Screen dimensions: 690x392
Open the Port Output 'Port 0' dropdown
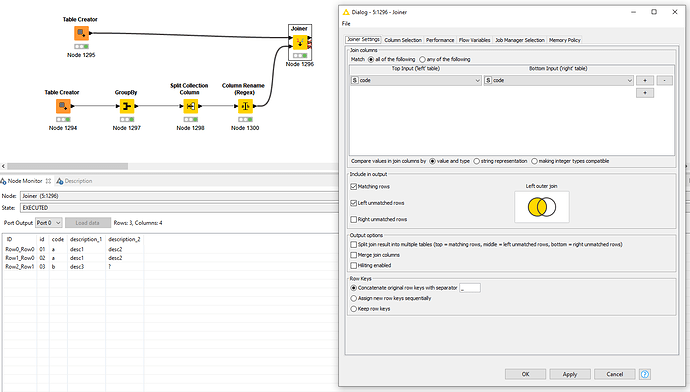click(x=48, y=223)
